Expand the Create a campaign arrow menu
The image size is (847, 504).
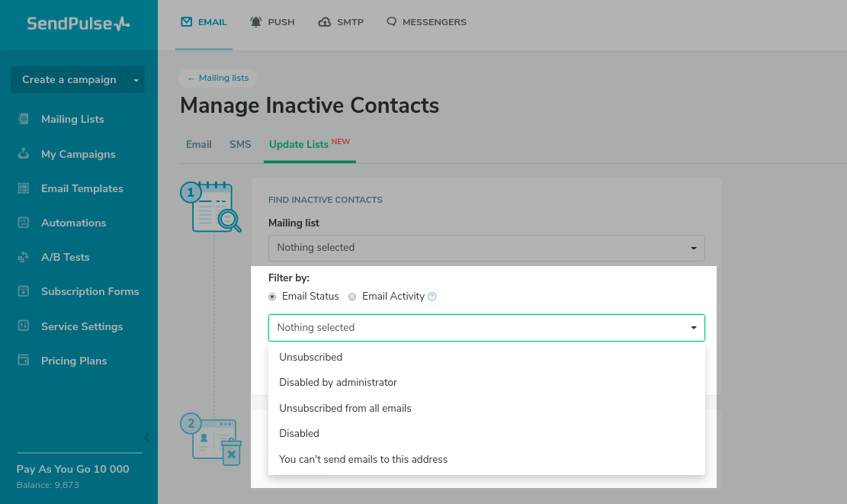[136, 80]
